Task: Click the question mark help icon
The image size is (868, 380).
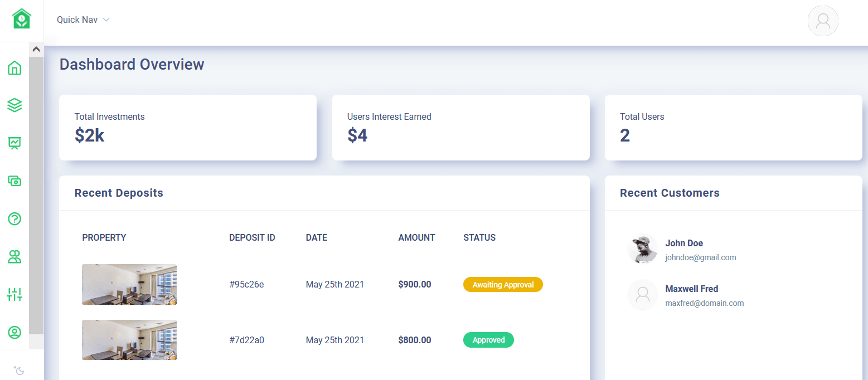Action: click(14, 218)
